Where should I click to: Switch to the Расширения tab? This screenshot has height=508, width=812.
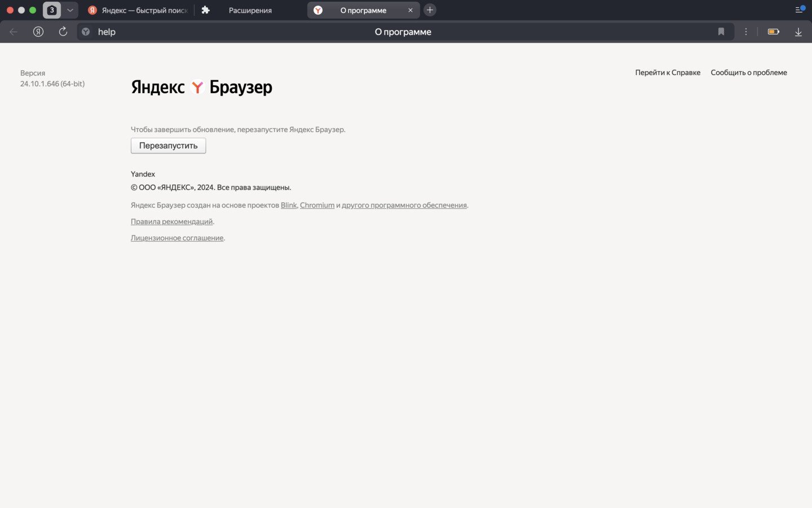pyautogui.click(x=250, y=10)
